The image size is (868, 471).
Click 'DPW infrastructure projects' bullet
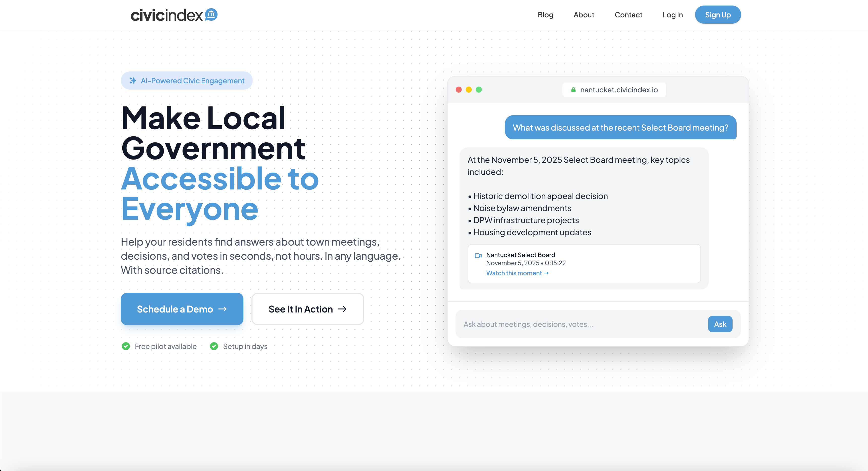(523, 220)
